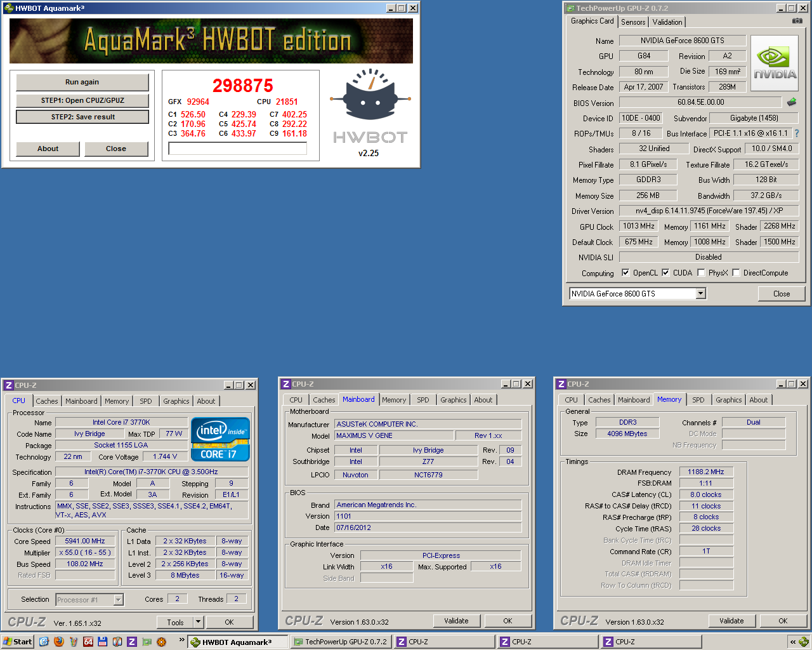Switch to TechPowerUp GPU-Z taskbar button

pos(340,642)
